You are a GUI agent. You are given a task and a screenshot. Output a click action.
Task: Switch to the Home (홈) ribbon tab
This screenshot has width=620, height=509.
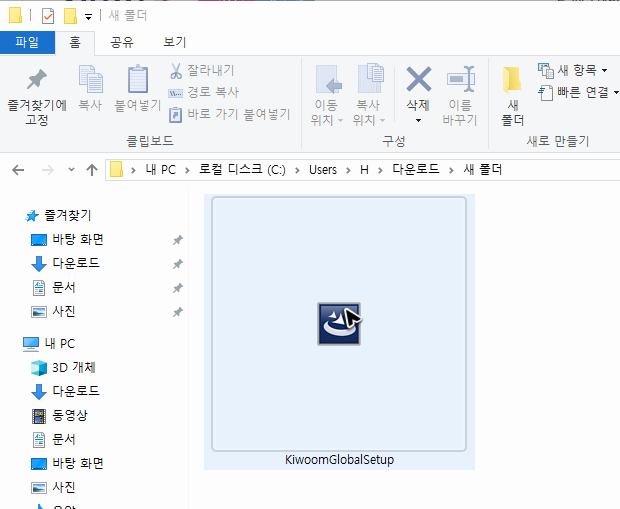(75, 42)
